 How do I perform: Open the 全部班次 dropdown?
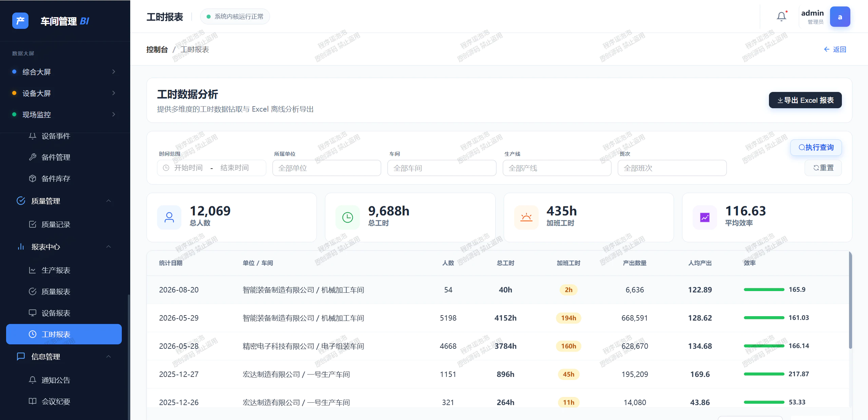coord(672,168)
